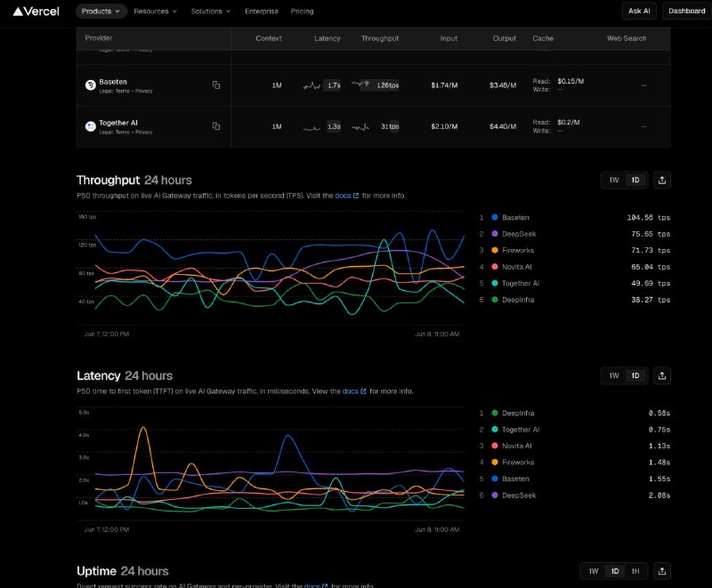Click DeepSeek dot in Latency legend
The image size is (712, 588).
coord(495,495)
